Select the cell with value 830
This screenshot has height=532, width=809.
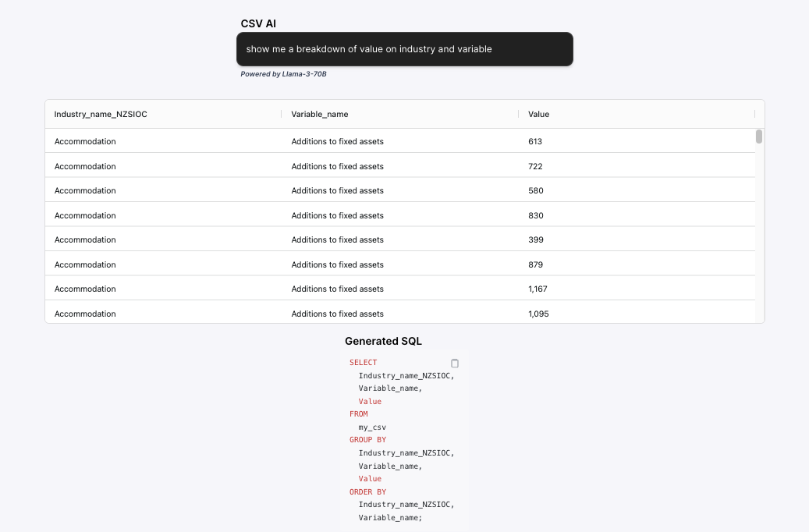tap(535, 215)
